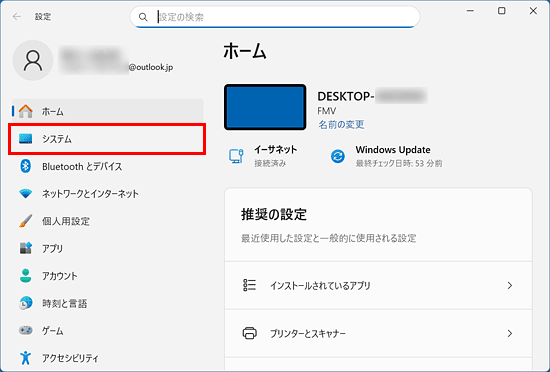Click the アプリ icon in sidebar
Screen dimensions: 550x372
[25, 248]
